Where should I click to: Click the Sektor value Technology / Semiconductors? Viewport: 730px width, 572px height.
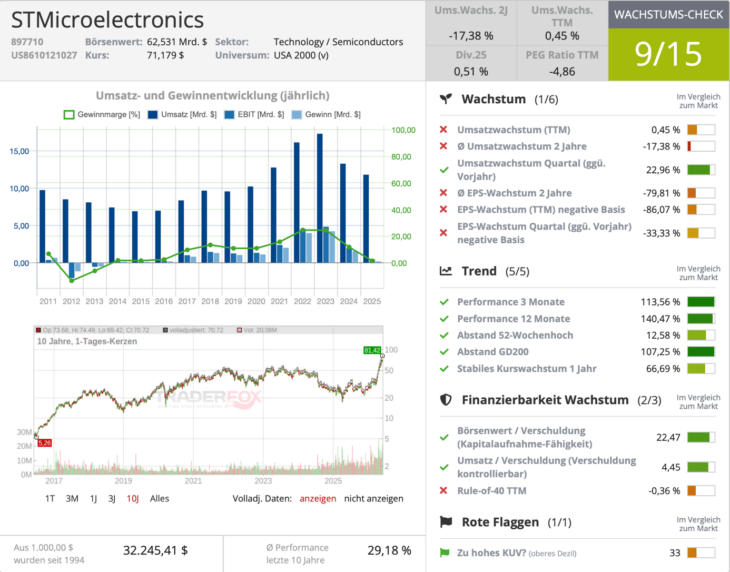338,42
